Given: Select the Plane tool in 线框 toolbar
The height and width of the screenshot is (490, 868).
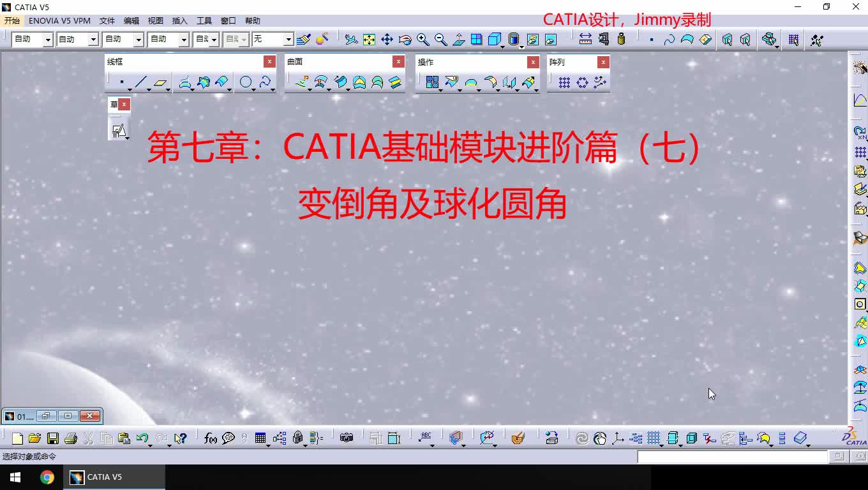Looking at the screenshot, I should [x=160, y=82].
